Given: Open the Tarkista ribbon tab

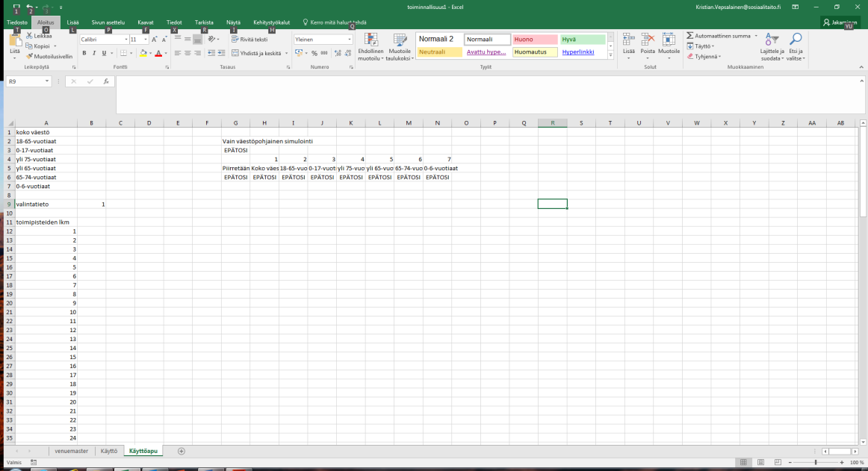Looking at the screenshot, I should tap(204, 22).
